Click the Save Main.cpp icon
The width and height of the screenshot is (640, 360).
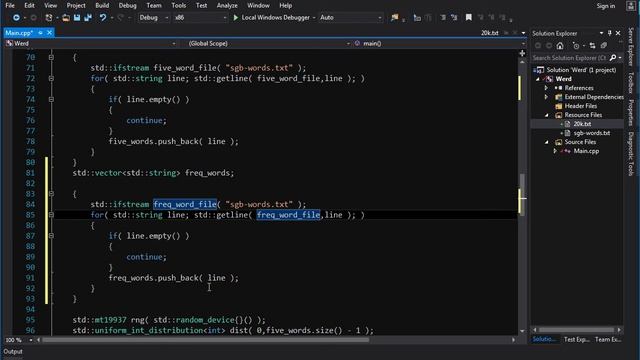[77, 18]
